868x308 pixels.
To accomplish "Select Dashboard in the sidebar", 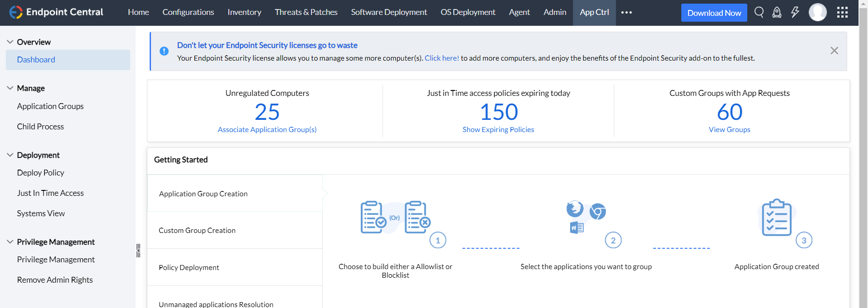I will [68, 60].
